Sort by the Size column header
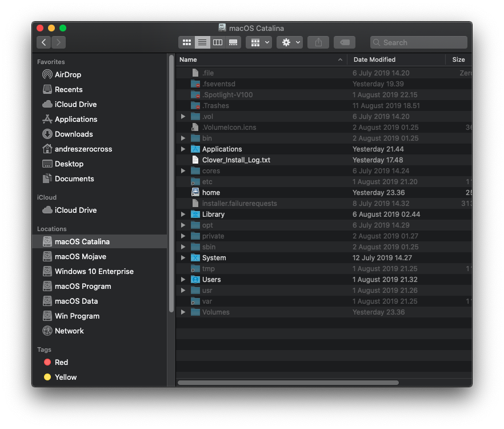This screenshot has width=504, height=429. 459,59
